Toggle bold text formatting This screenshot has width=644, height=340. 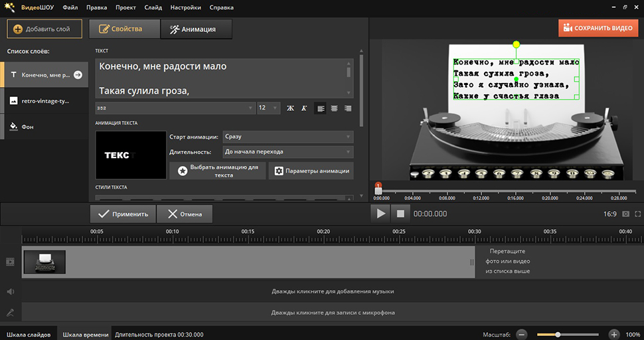290,108
